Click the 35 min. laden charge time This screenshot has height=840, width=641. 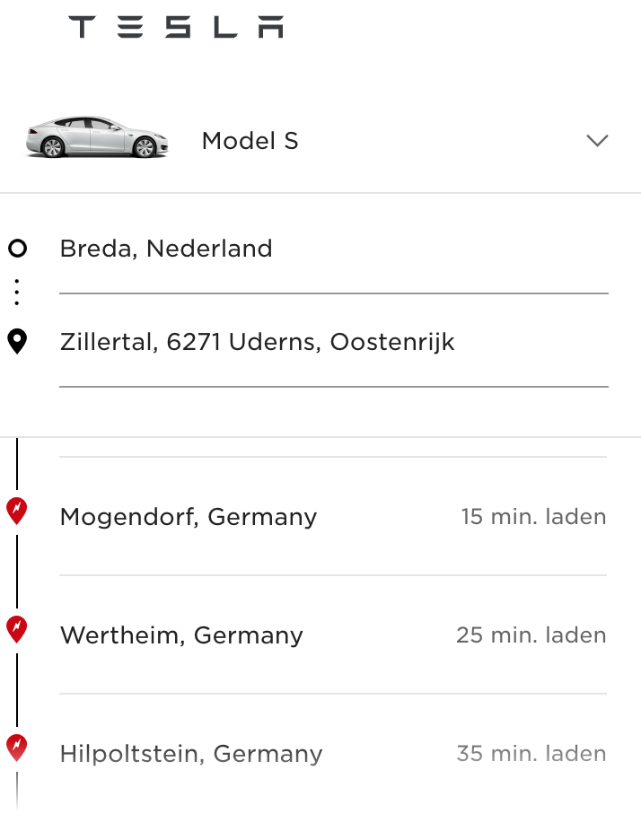(x=531, y=754)
